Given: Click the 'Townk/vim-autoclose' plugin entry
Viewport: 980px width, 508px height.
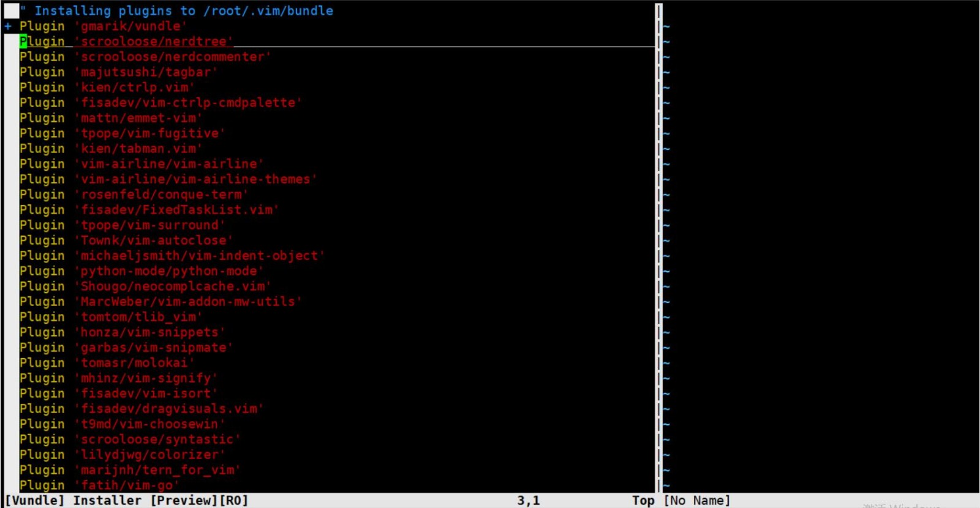Looking at the screenshot, I should [x=126, y=241].
